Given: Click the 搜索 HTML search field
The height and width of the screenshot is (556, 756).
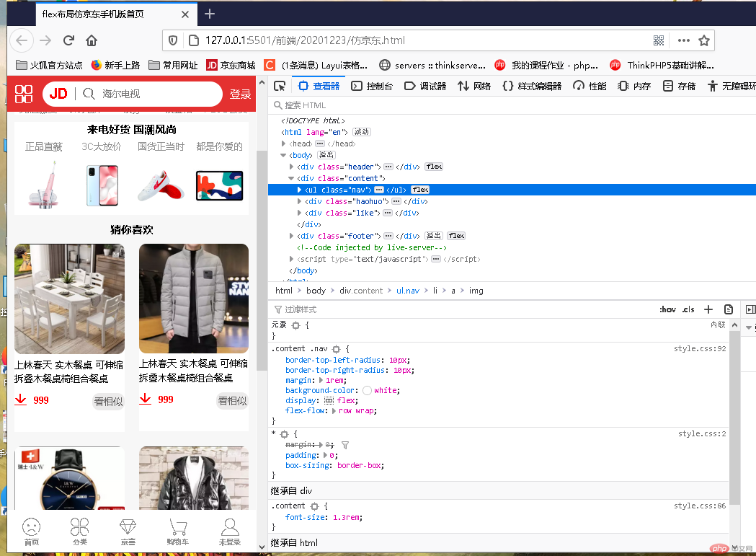Looking at the screenshot, I should pos(511,105).
